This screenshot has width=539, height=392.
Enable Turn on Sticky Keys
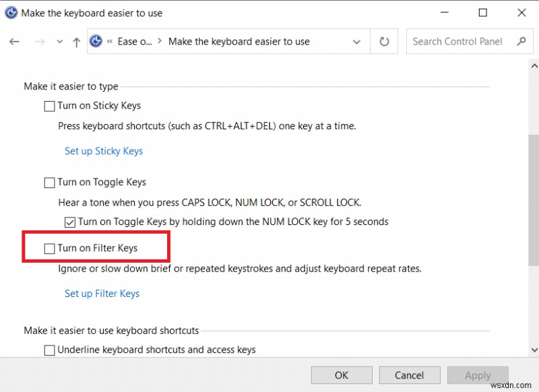[49, 106]
